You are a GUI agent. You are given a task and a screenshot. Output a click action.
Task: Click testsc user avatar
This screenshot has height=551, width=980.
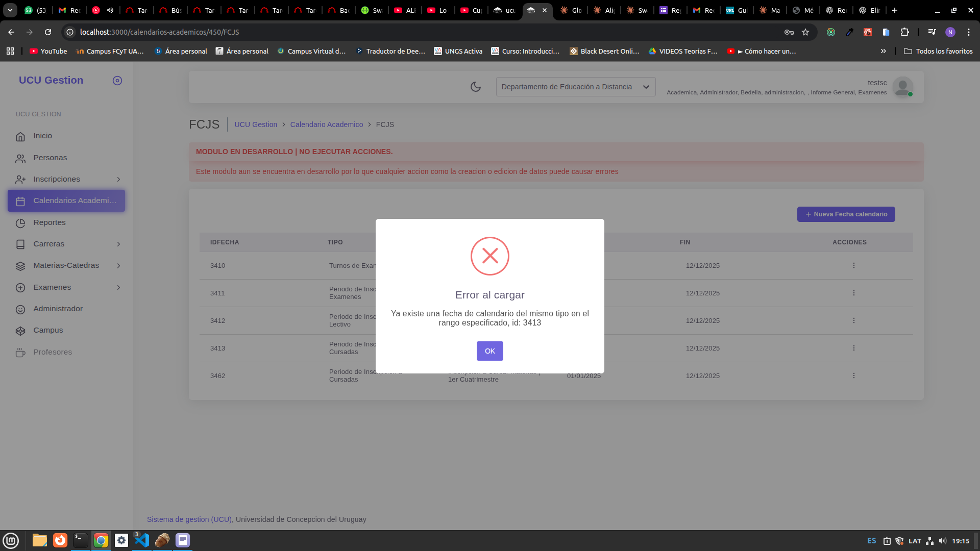[902, 87]
